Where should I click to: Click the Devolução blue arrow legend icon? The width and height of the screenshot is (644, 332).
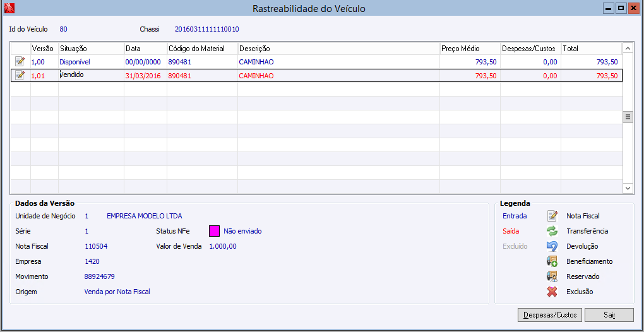pyautogui.click(x=552, y=246)
